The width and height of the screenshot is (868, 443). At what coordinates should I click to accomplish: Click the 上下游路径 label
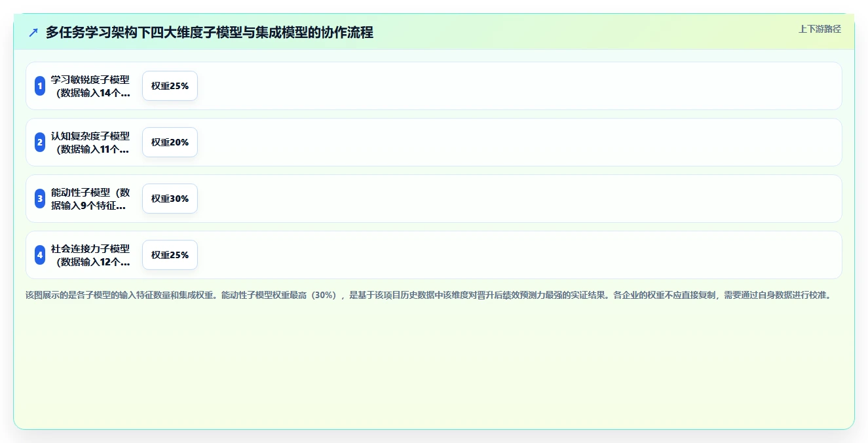(x=820, y=29)
